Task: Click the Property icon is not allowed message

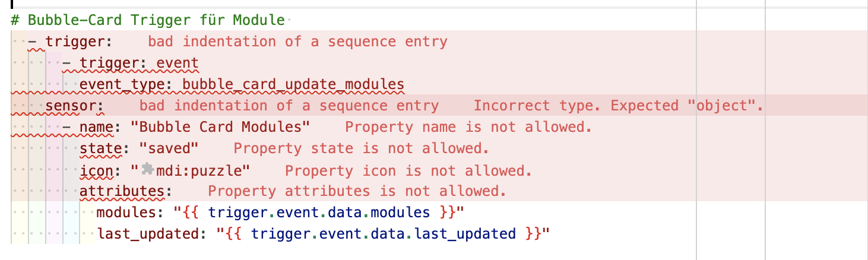Action: tap(408, 171)
